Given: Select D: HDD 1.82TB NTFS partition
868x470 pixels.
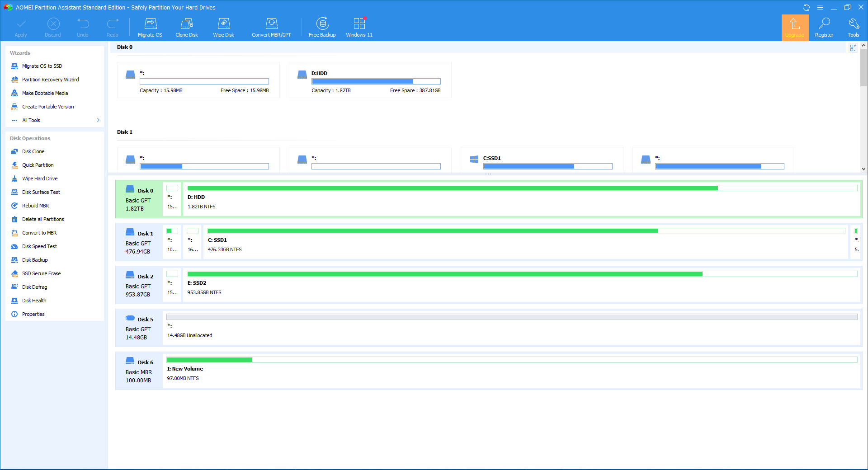Looking at the screenshot, I should [x=522, y=199].
